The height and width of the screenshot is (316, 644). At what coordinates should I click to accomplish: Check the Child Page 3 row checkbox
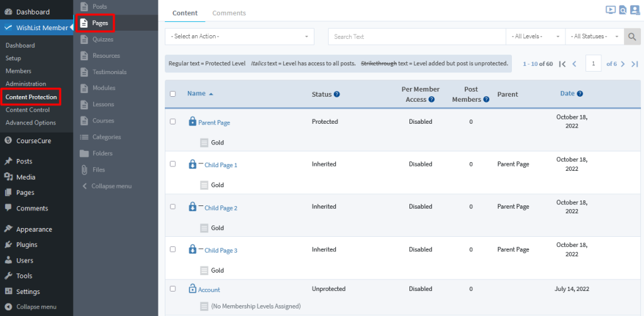172,249
